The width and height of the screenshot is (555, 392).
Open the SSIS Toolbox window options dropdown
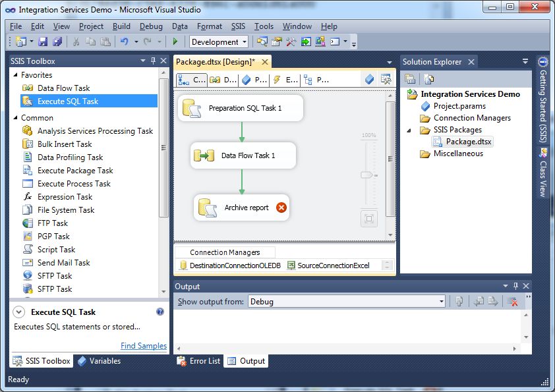[x=142, y=61]
